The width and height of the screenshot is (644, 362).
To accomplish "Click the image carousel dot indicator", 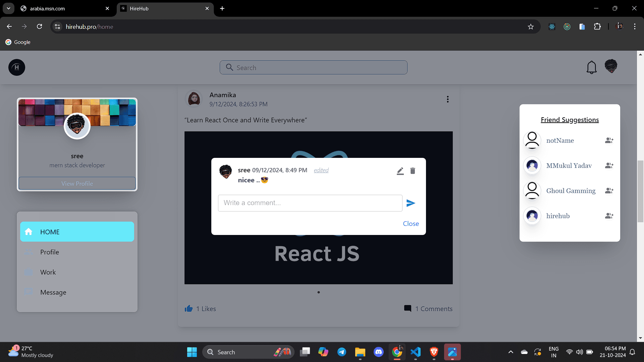I will point(319,292).
